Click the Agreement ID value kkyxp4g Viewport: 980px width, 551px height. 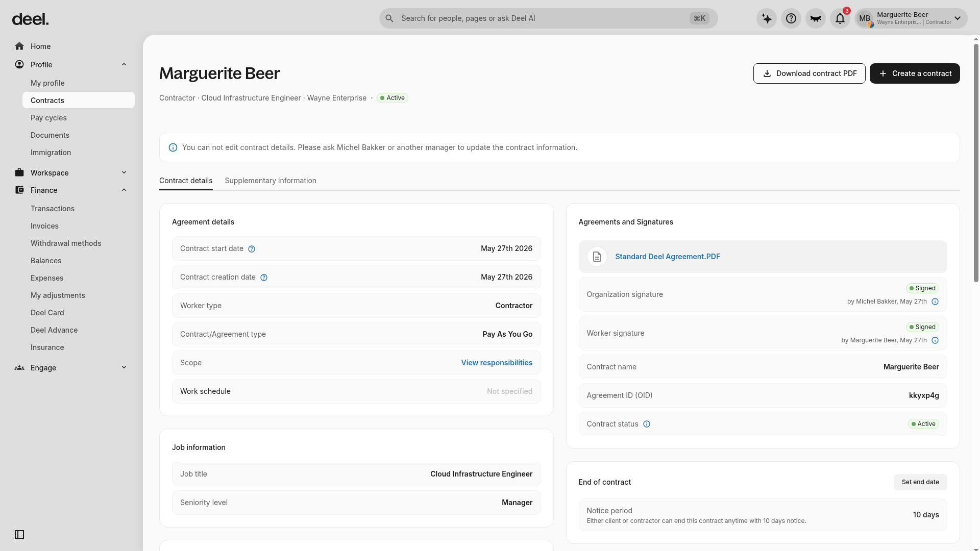[924, 395]
